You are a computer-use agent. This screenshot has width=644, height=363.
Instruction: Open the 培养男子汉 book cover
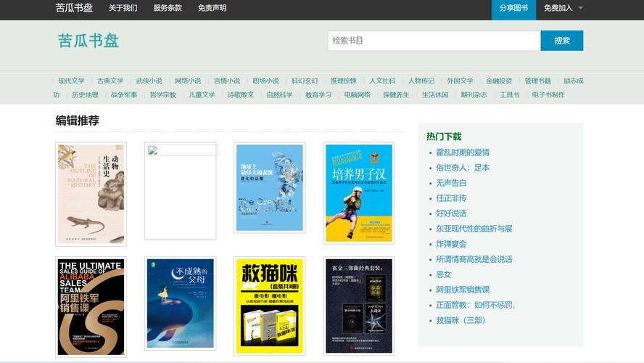(359, 193)
